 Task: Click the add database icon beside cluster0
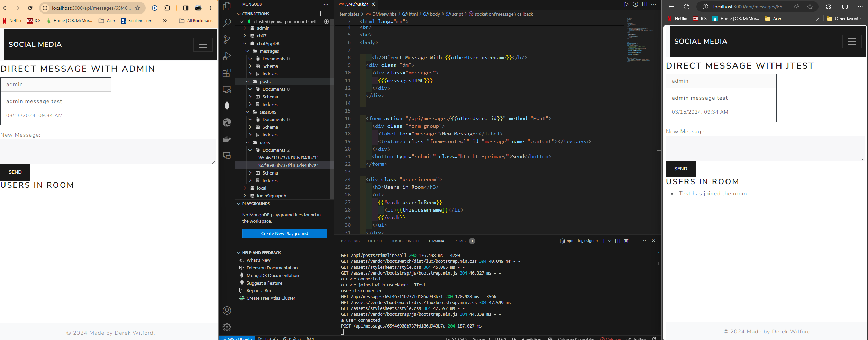[326, 21]
